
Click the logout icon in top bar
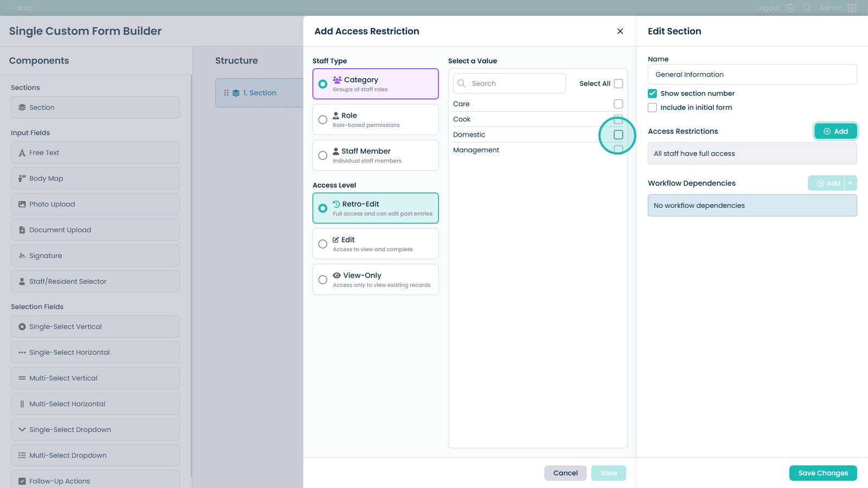790,8
